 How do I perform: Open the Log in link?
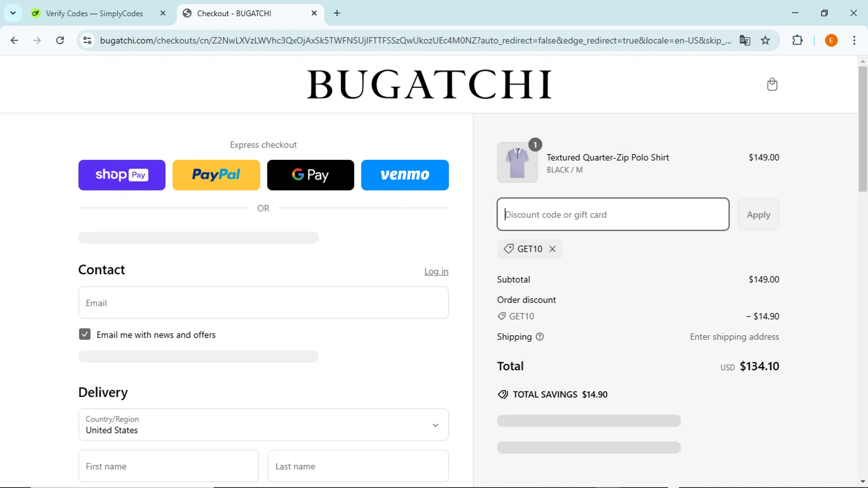(x=436, y=271)
